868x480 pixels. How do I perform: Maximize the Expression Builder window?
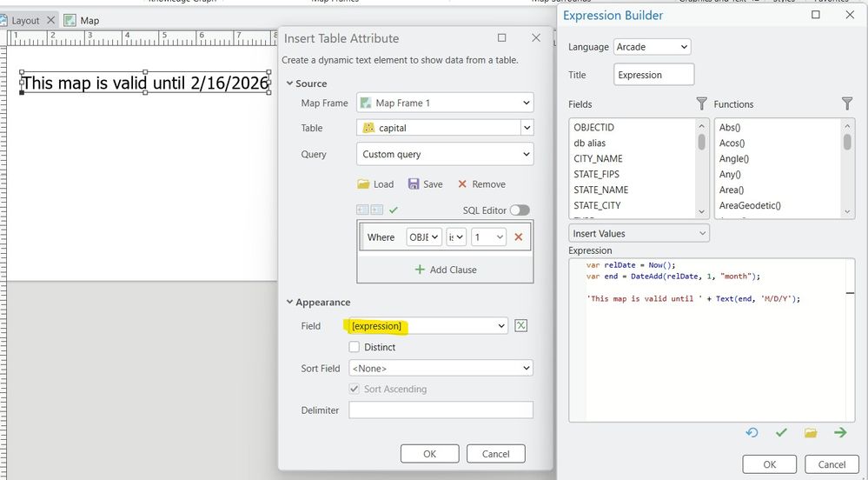(815, 15)
